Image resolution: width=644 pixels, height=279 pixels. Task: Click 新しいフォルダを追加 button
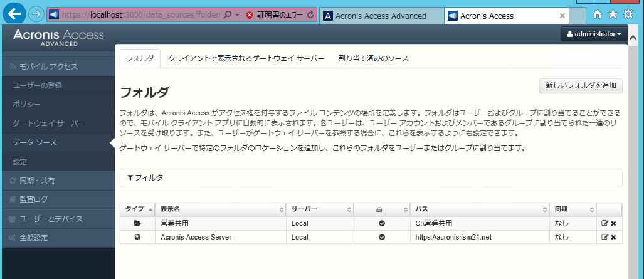[581, 85]
